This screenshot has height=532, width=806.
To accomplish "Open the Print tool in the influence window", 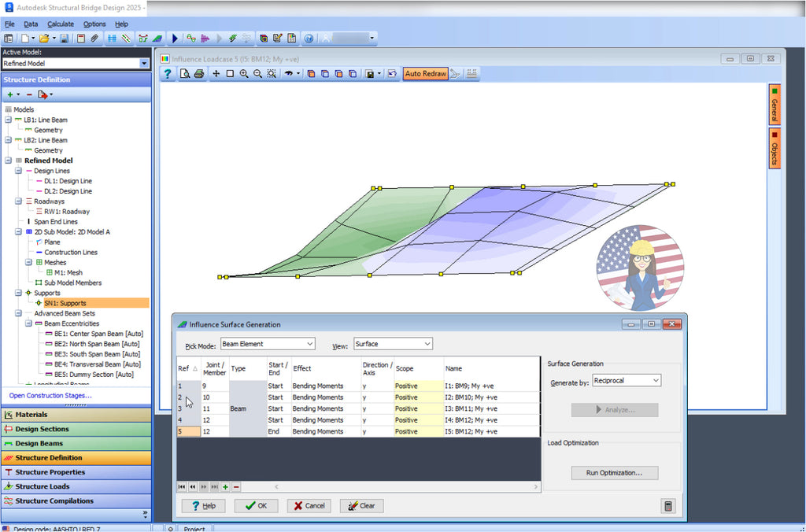I will point(200,73).
